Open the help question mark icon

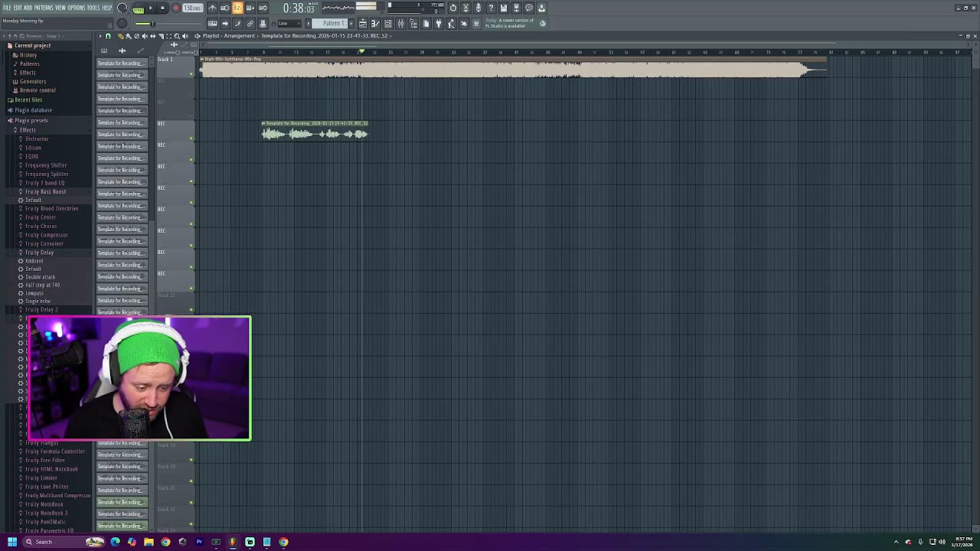tap(491, 8)
